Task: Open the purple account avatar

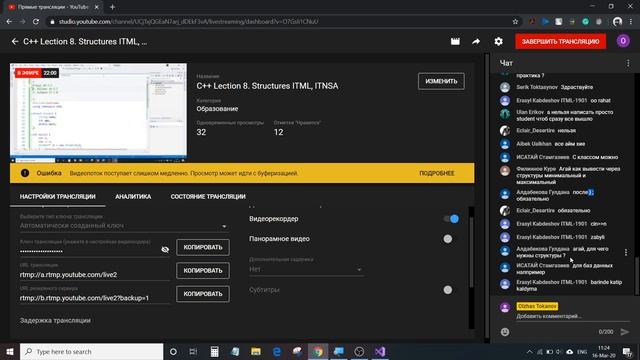Action: [623, 41]
